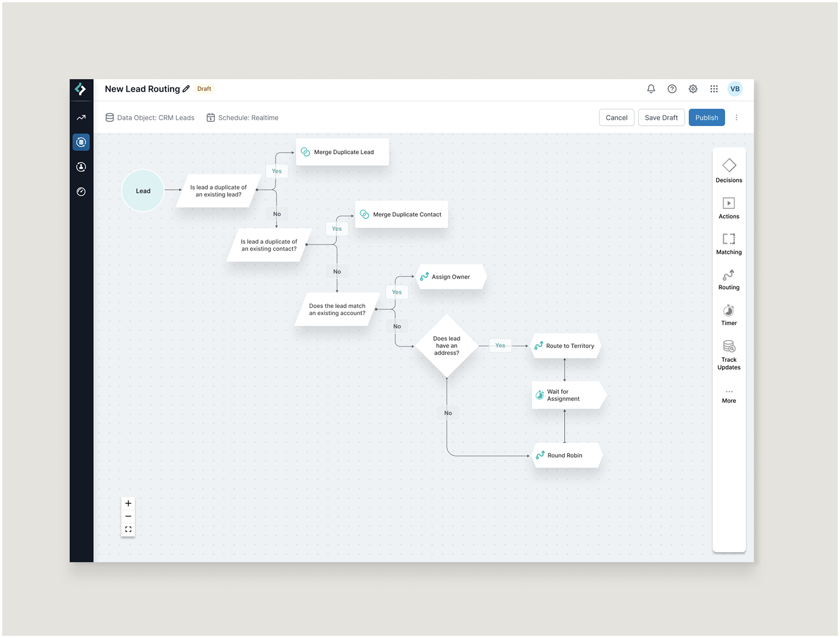Select the Lead start node

[x=143, y=190]
